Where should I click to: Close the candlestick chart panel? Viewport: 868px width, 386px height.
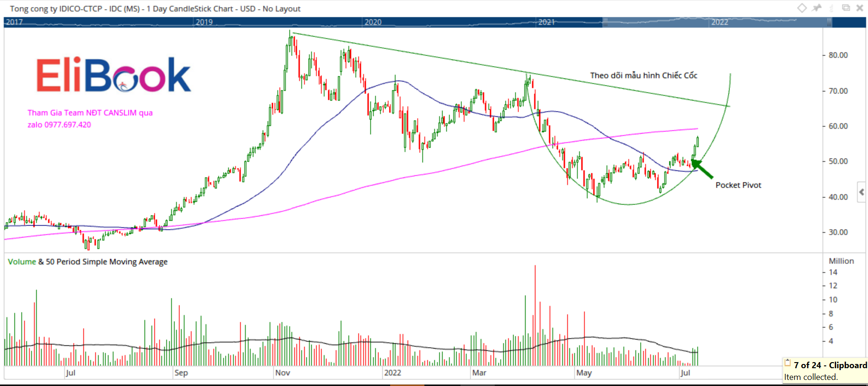coord(860,8)
